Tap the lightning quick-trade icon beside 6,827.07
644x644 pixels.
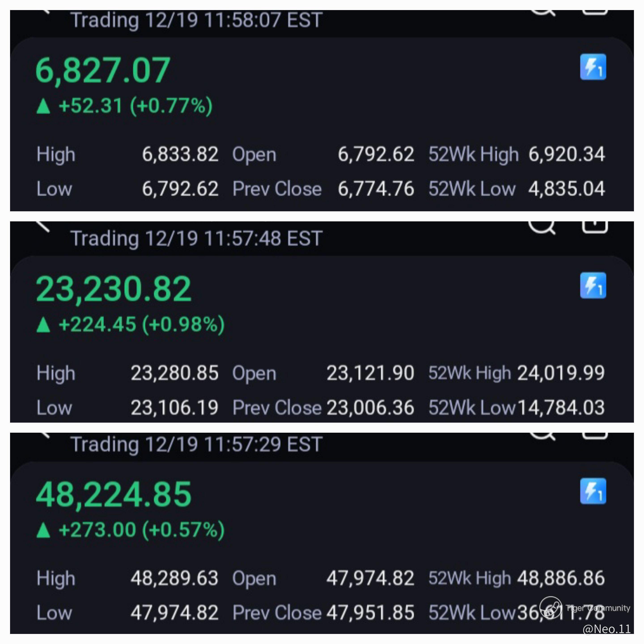pos(593,67)
